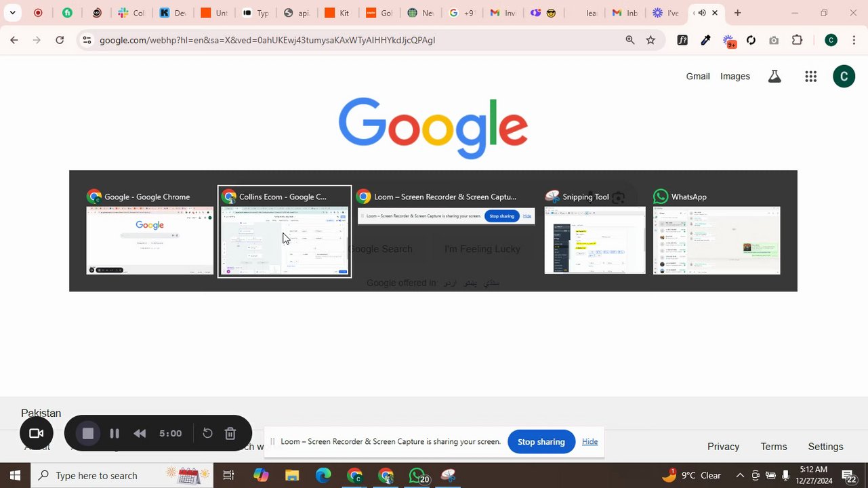Show hidden system tray icons
The height and width of the screenshot is (488, 868).
[x=740, y=476]
